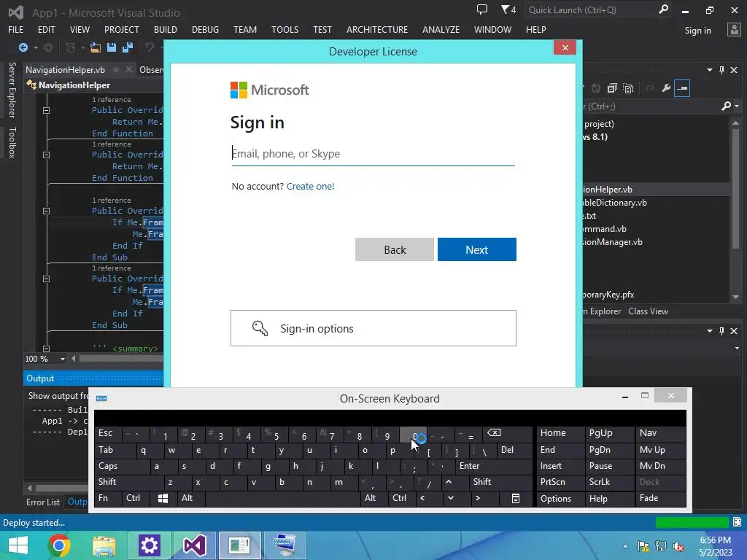Collapse the fourth Public Overrides sub block
The width and height of the screenshot is (747, 560).
point(46,279)
